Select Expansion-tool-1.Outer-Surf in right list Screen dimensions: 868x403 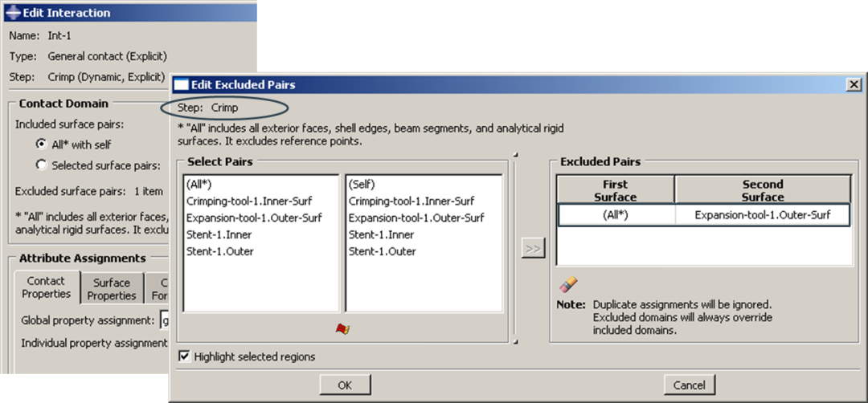[x=416, y=218]
